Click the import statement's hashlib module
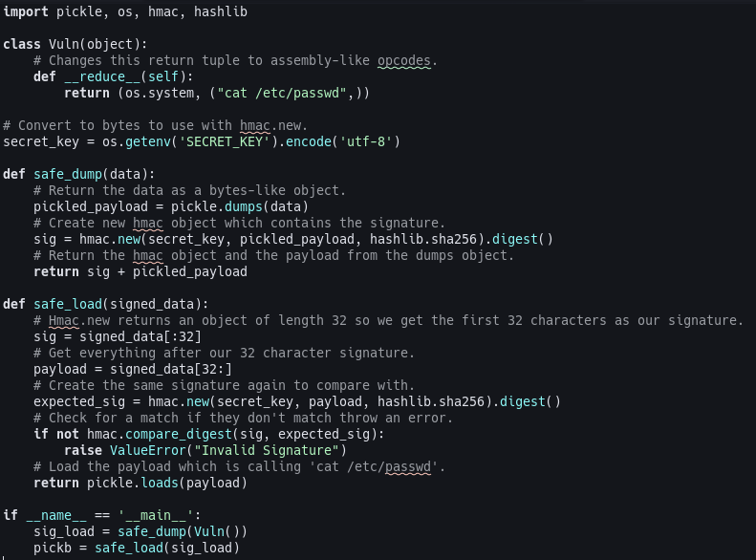The width and height of the screenshot is (756, 560). tap(221, 12)
